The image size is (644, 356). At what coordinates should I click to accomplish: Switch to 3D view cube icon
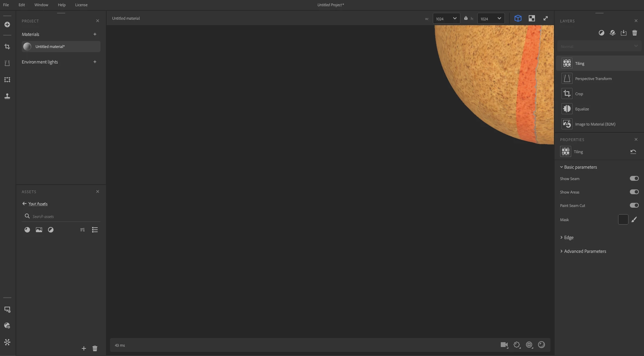518,18
